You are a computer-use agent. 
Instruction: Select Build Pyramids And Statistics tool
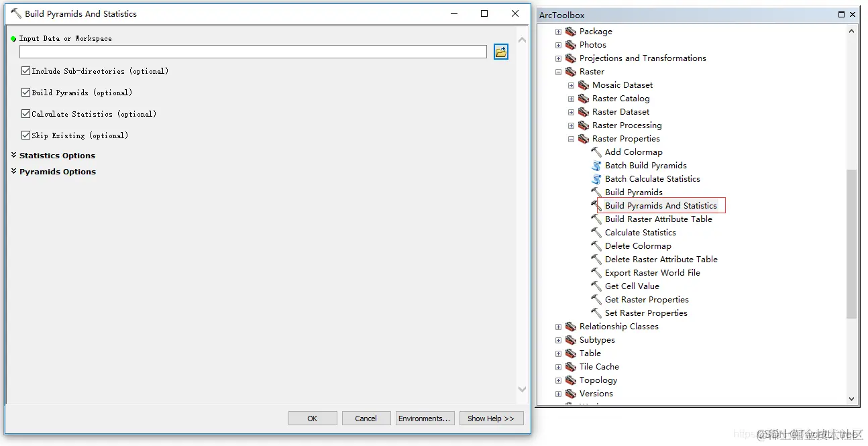[x=661, y=206]
